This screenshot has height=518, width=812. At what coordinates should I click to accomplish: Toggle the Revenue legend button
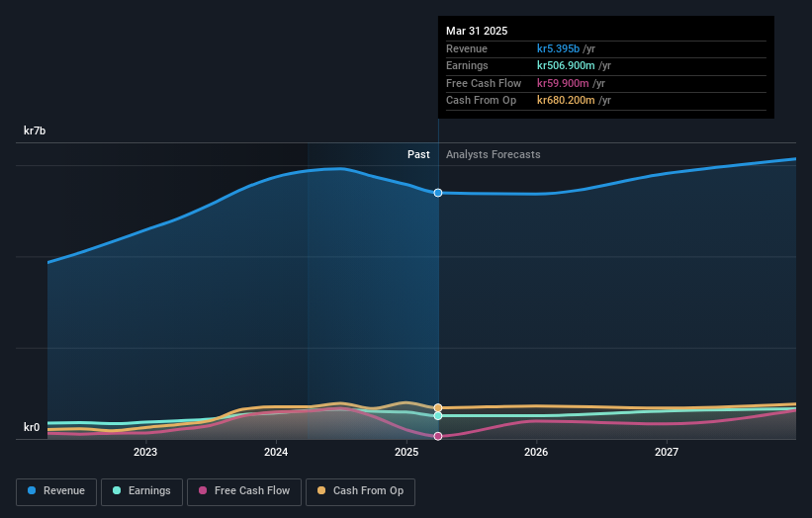click(x=56, y=491)
